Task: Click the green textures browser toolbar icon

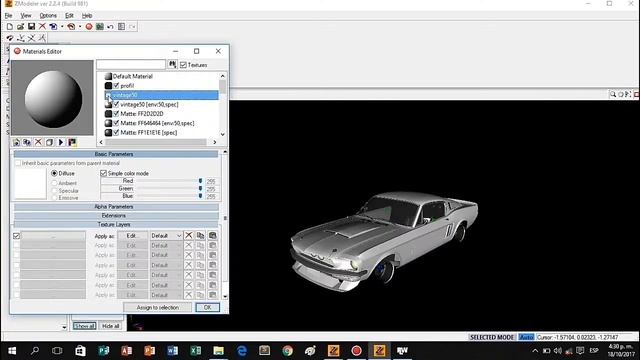Action: 100,27
